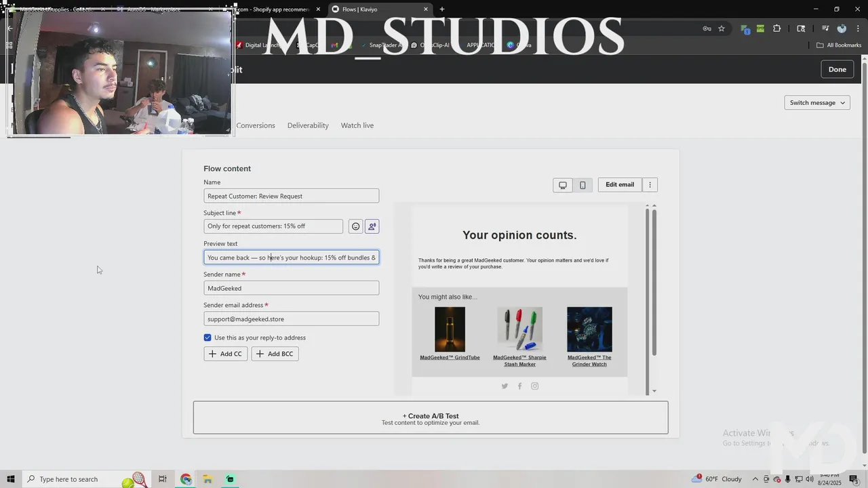
Task: Click the Edit email button
Action: 620,184
